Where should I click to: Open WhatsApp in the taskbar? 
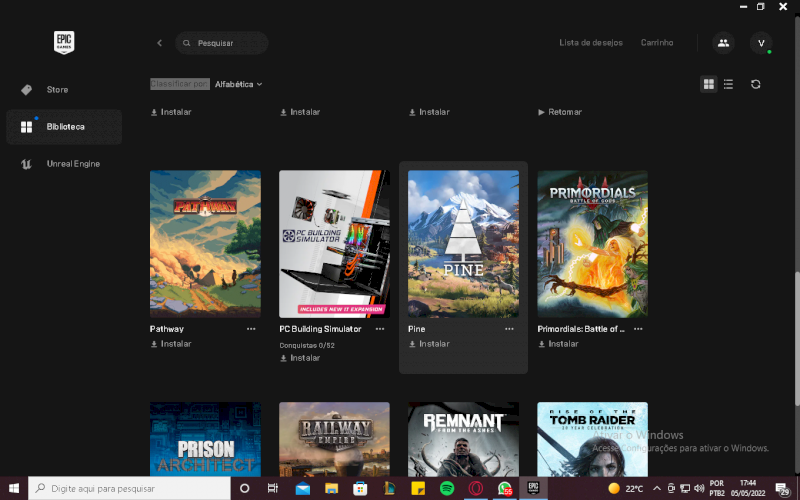(x=505, y=488)
